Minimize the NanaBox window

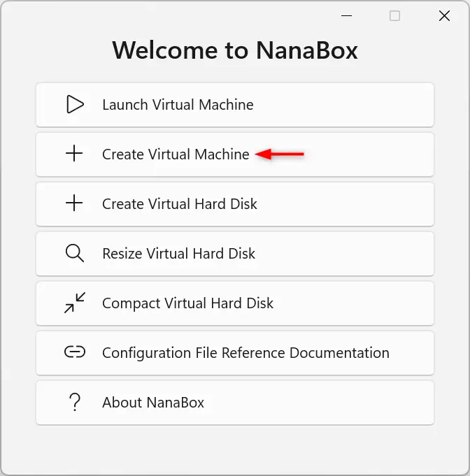coord(346,16)
